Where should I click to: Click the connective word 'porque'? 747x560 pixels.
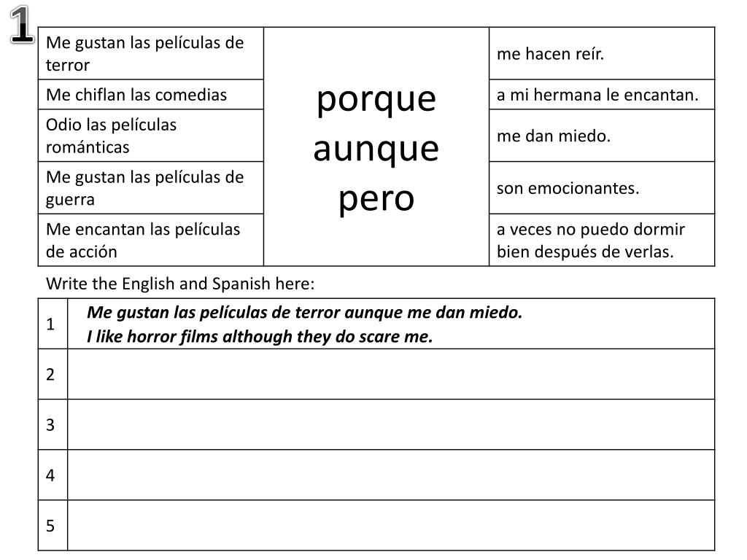coord(376,98)
